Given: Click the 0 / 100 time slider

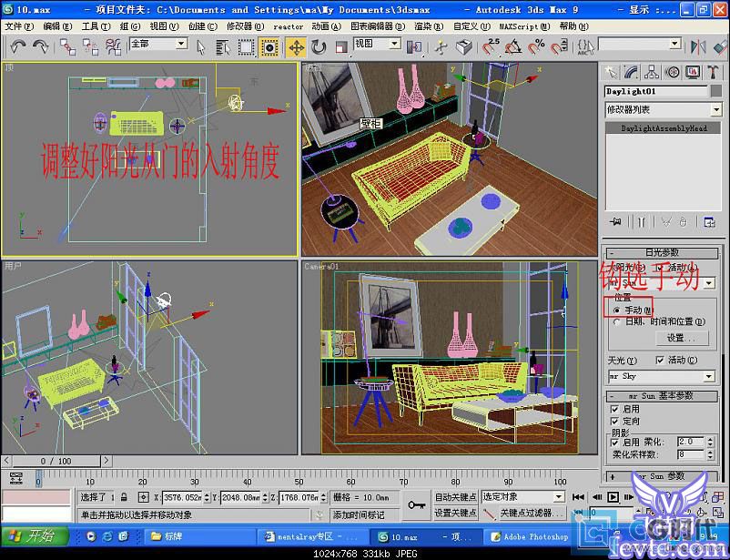Looking at the screenshot, I should pyautogui.click(x=56, y=462).
